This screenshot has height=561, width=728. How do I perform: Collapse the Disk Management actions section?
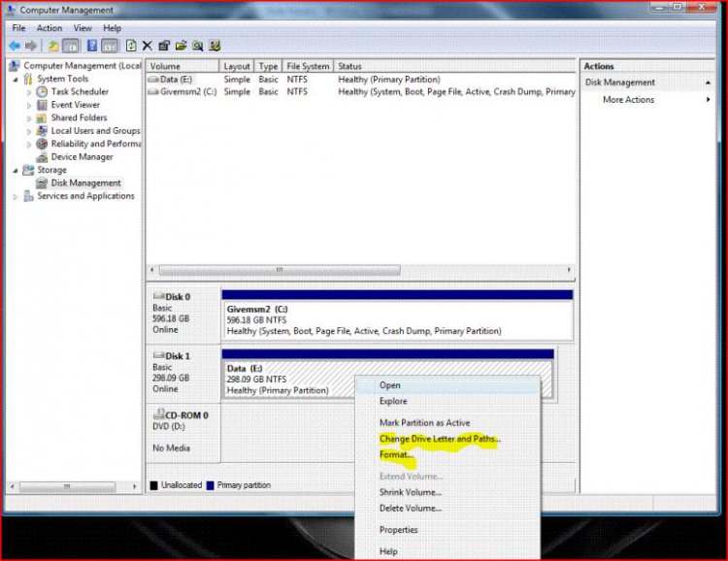coord(708,82)
